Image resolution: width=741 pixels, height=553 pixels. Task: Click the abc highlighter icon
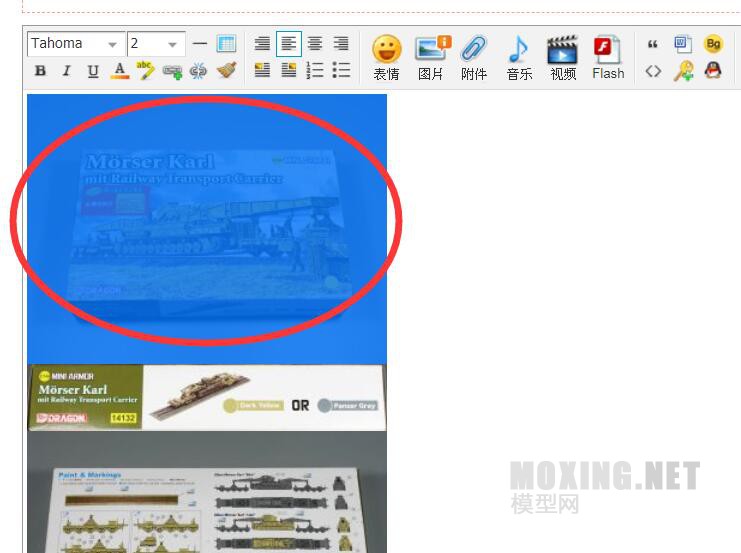(145, 70)
